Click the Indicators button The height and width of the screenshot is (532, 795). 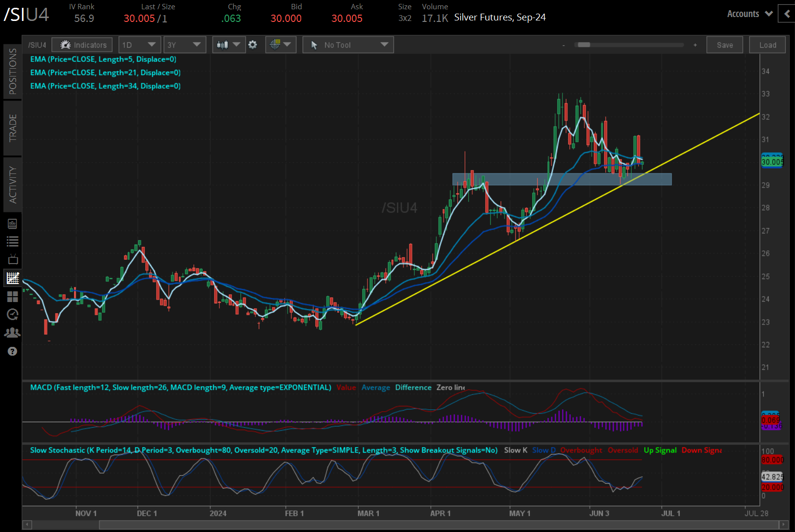pyautogui.click(x=82, y=45)
